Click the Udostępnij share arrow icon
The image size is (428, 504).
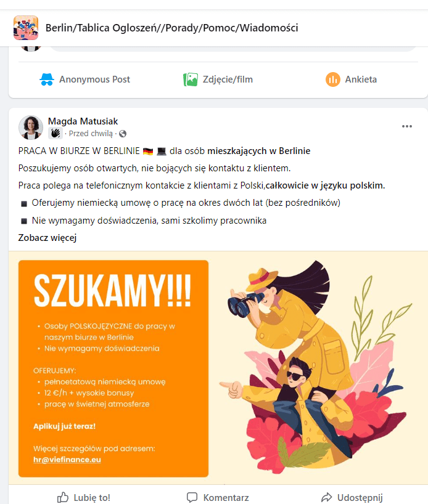pos(326,497)
